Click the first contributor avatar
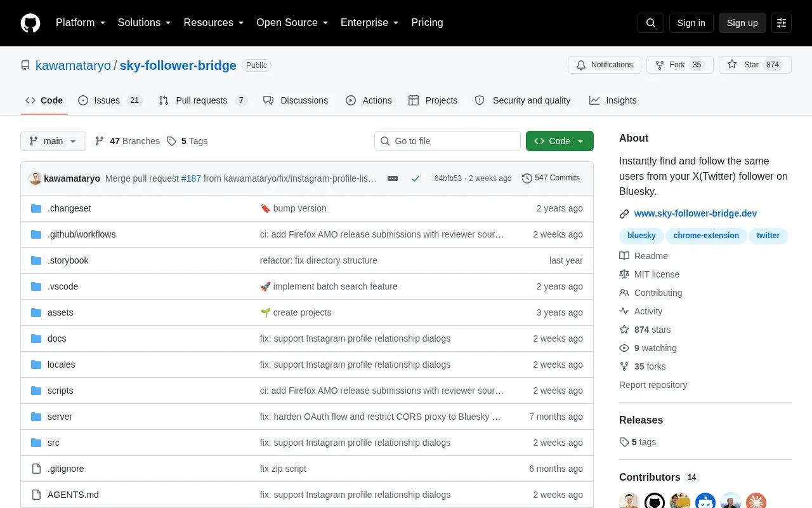 pyautogui.click(x=629, y=502)
